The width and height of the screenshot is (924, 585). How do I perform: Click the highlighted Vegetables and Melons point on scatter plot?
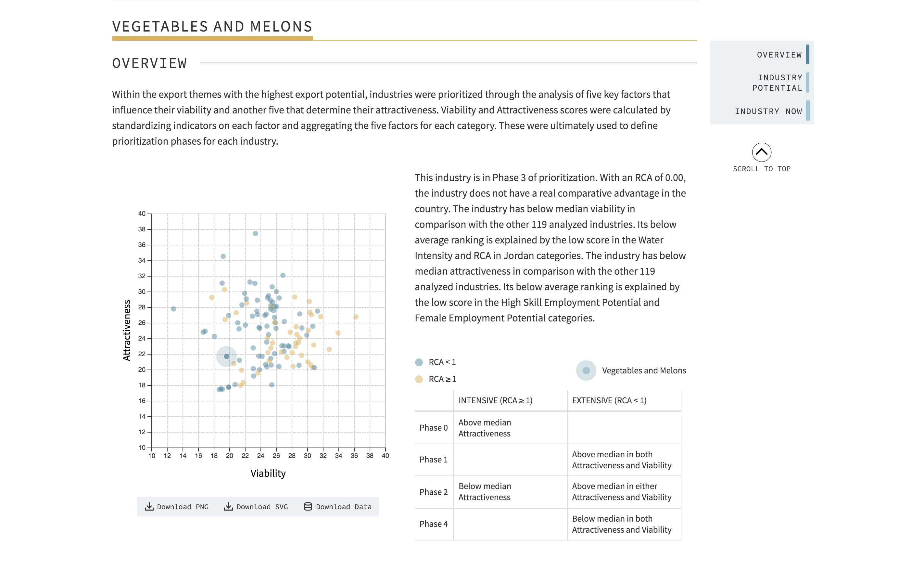[226, 356]
